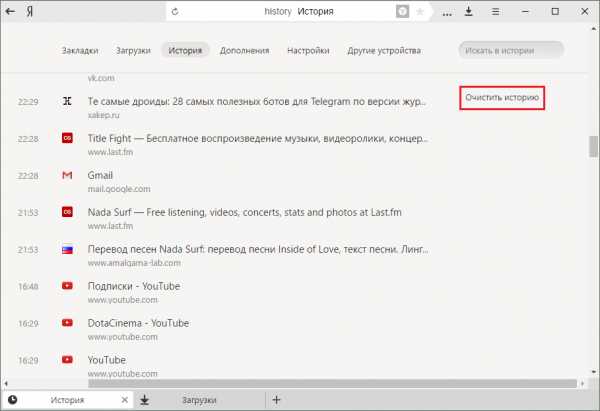Reload the page with the refresh icon

pos(176,12)
